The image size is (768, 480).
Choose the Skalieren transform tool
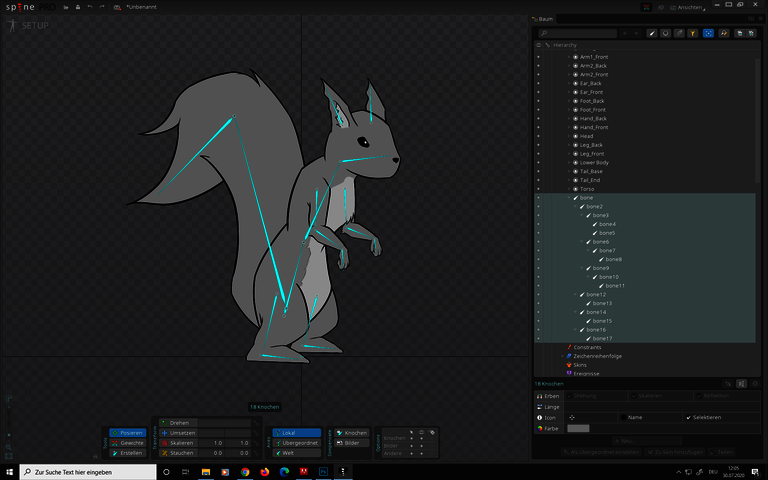(x=180, y=443)
